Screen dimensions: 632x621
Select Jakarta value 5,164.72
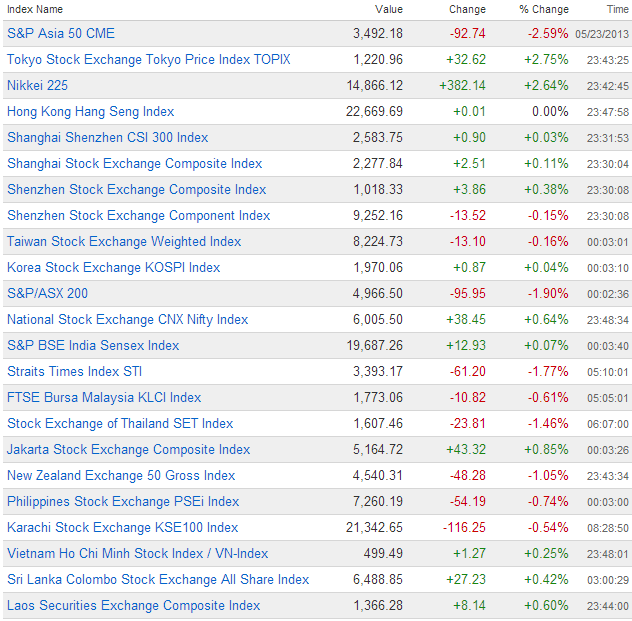(x=378, y=449)
